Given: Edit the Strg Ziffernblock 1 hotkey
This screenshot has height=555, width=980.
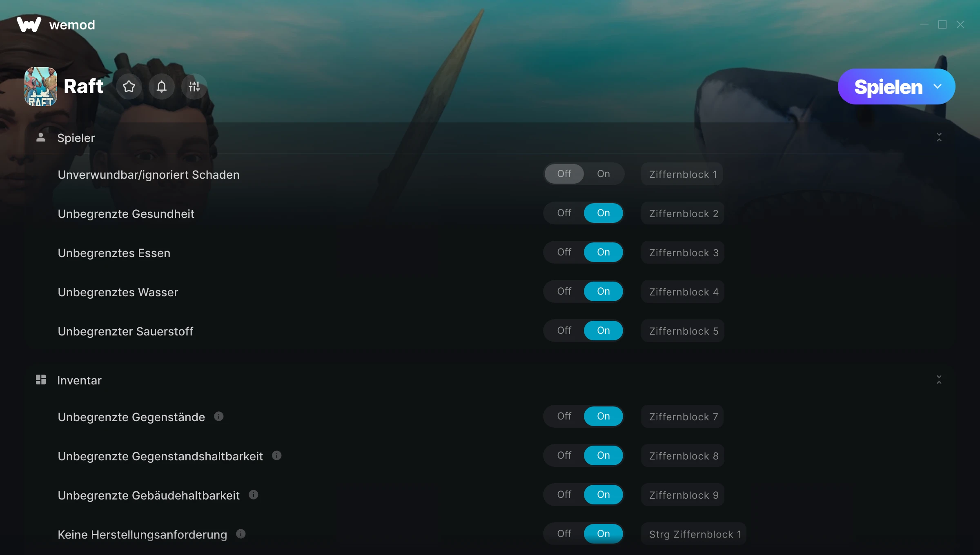Looking at the screenshot, I should (695, 534).
